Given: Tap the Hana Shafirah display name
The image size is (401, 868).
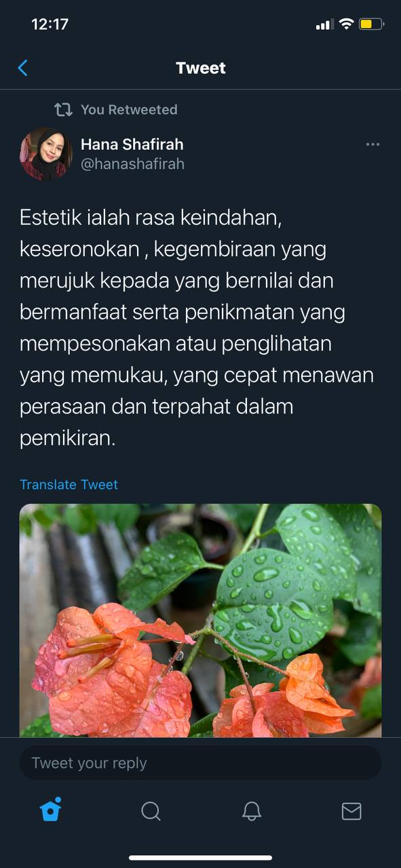Looking at the screenshot, I should (x=132, y=144).
